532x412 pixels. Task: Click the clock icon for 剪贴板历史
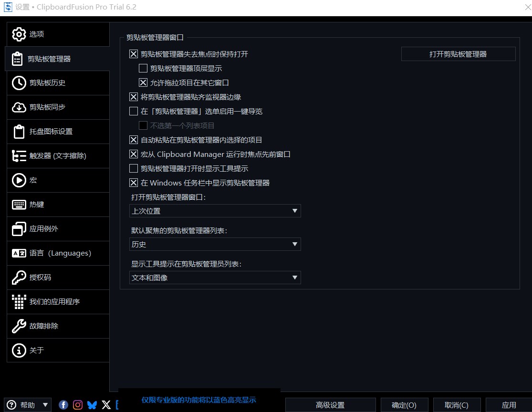click(19, 83)
